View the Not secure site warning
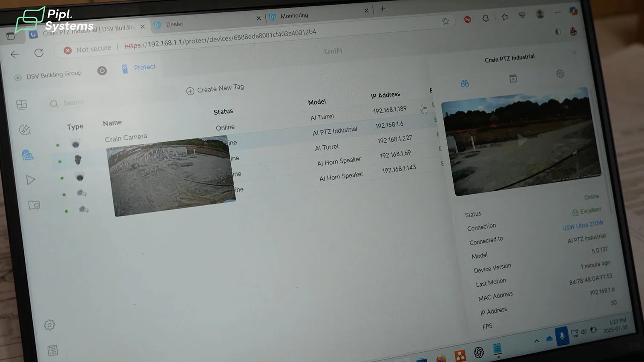The height and width of the screenshot is (362, 644). tap(87, 49)
